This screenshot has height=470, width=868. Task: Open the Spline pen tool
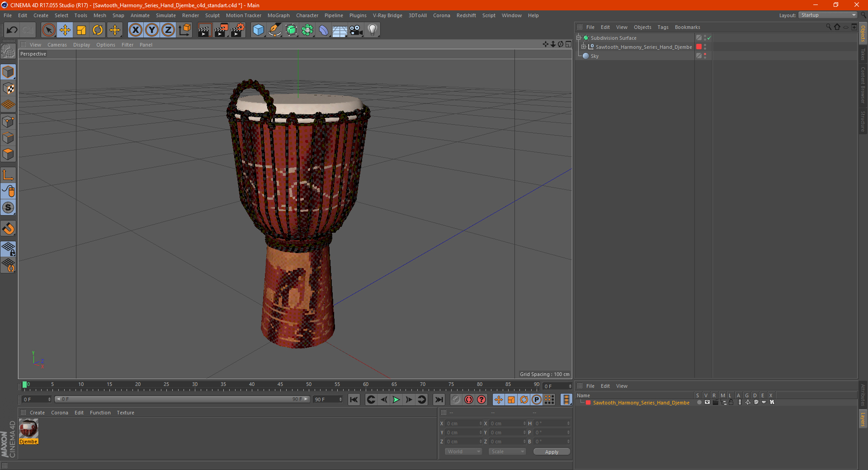(x=275, y=30)
